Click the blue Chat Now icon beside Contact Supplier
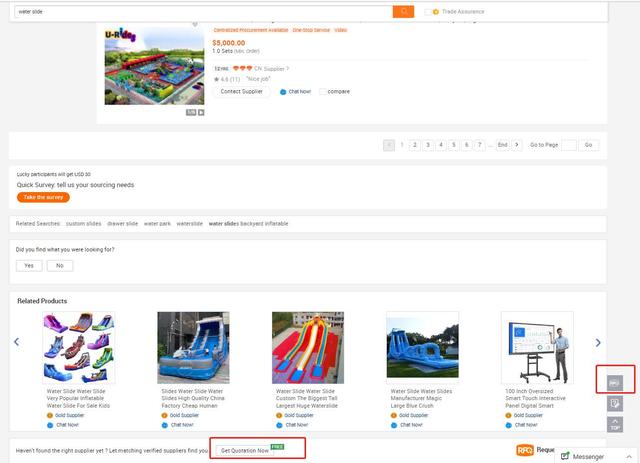This screenshot has height=463, width=640. [x=283, y=92]
